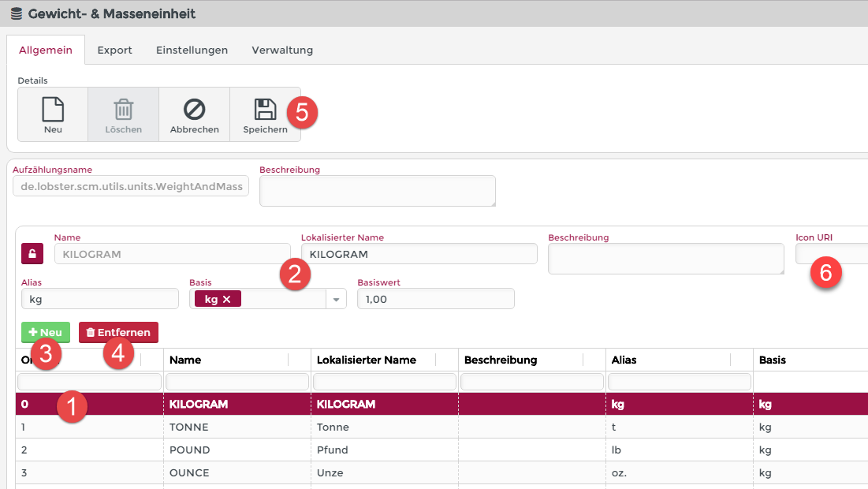
Task: Click the Löschen trash icon
Action: 124,109
